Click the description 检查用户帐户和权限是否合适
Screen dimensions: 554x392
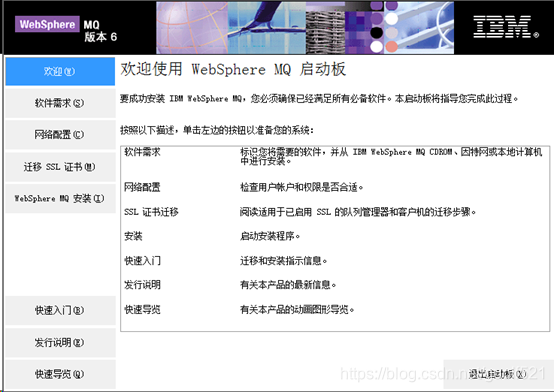click(301, 187)
